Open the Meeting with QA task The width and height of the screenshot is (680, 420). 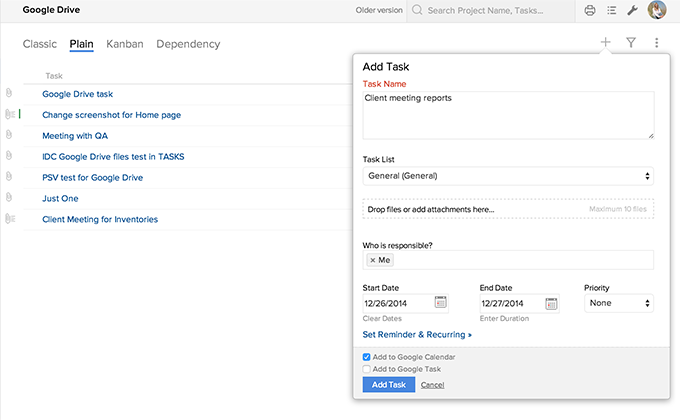coord(75,136)
